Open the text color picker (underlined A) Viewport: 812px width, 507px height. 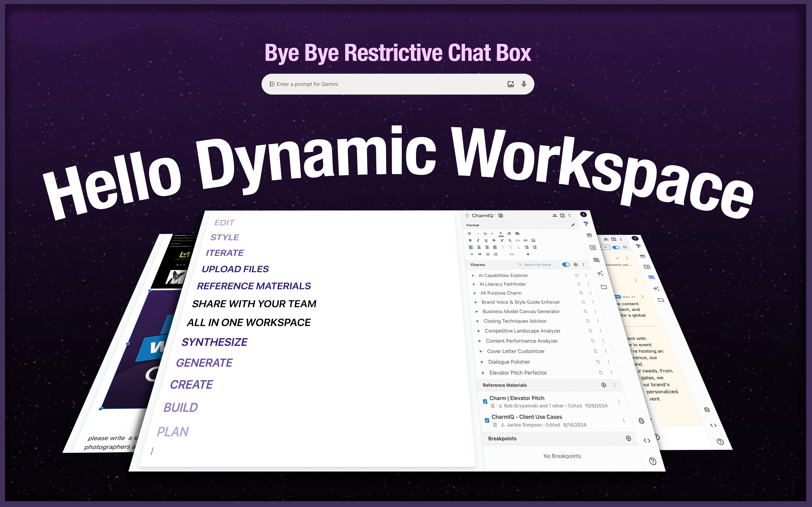pos(501,234)
